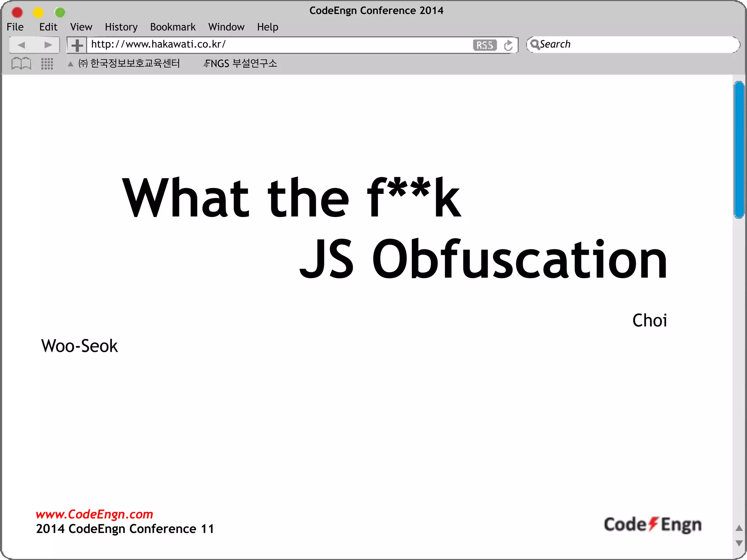Image resolution: width=747 pixels, height=560 pixels.
Task: Click the scrollbar down arrow
Action: [x=739, y=543]
